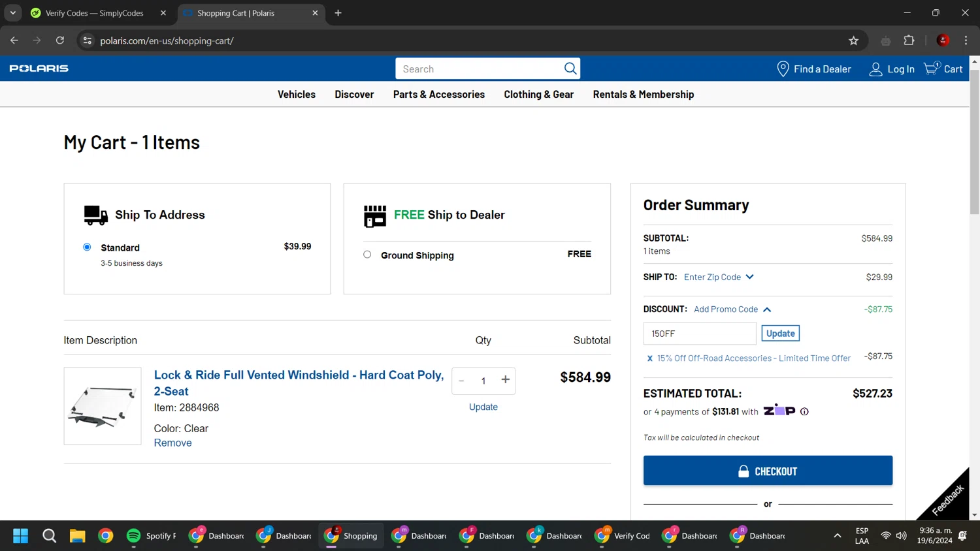The image size is (980, 551).
Task: Click the address bar URL
Action: pos(167,40)
